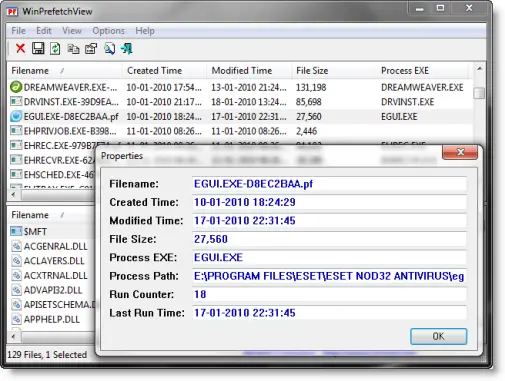The width and height of the screenshot is (505, 381).
Task: Sort by Process EXE column header
Action: click(x=423, y=71)
